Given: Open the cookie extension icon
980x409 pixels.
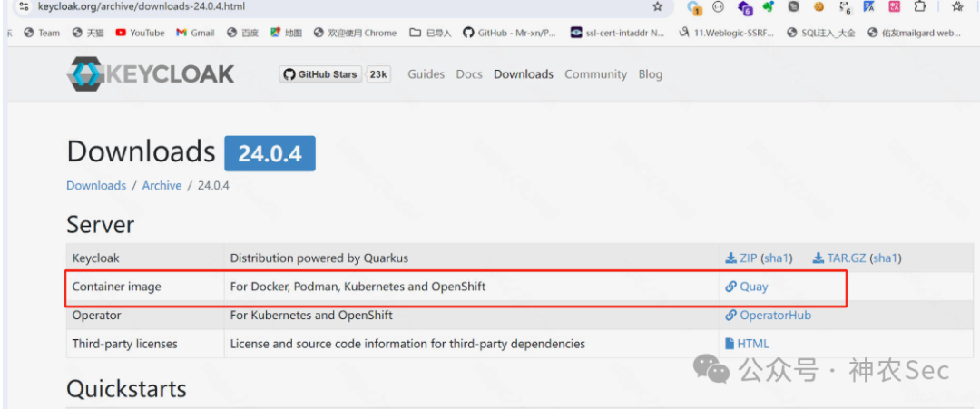Looking at the screenshot, I should 818,6.
